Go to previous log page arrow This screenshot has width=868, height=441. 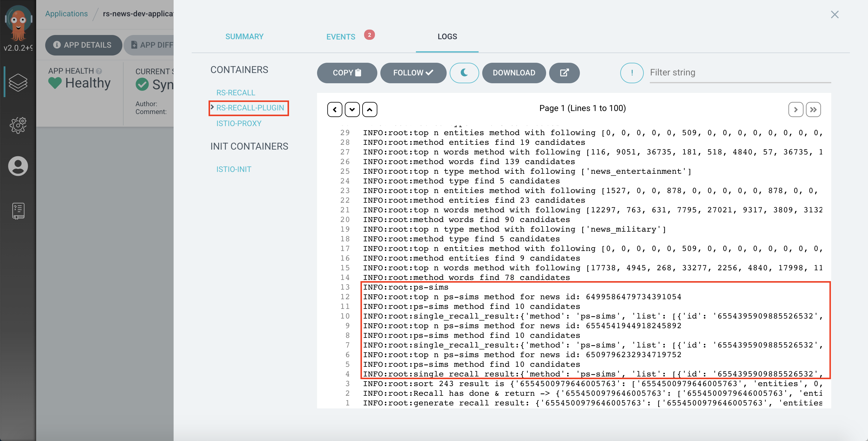[335, 109]
